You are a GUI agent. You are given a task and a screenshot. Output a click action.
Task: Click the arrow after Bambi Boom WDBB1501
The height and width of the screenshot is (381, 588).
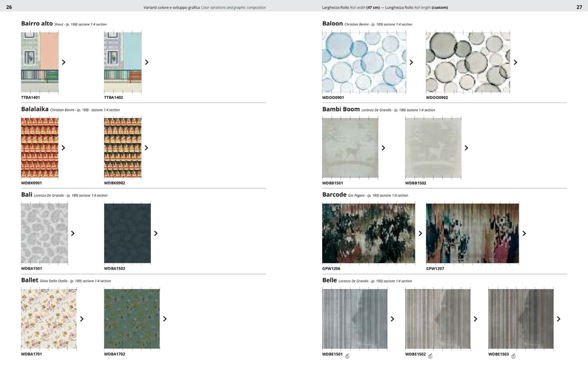(x=383, y=148)
